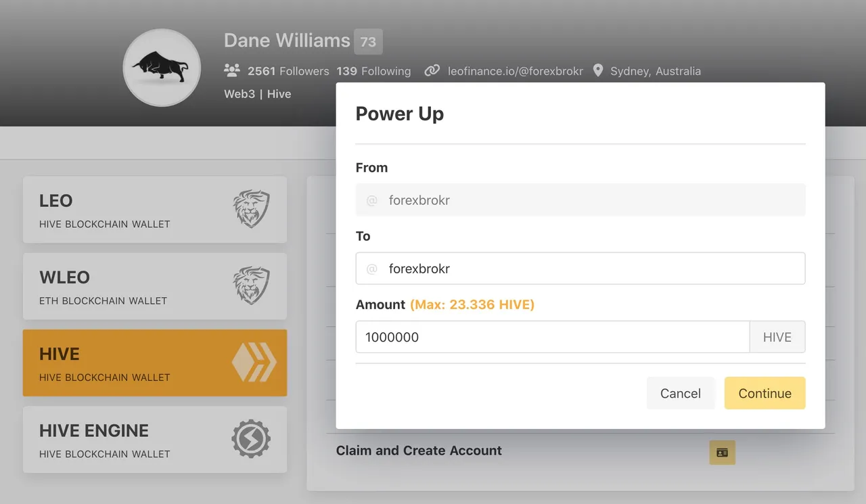Click the chain link icon by website
This screenshot has height=504, width=866.
point(432,70)
